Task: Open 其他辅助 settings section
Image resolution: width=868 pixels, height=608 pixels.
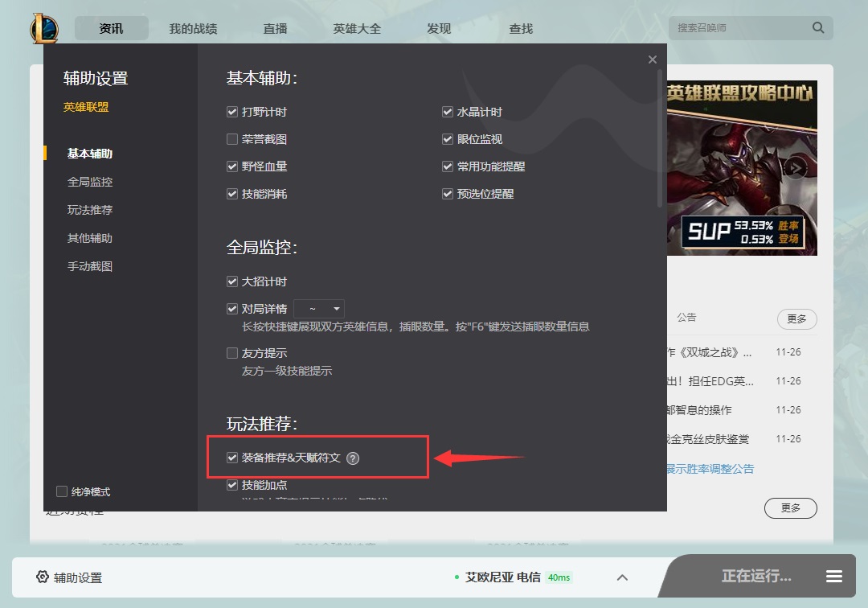Action: [x=90, y=238]
